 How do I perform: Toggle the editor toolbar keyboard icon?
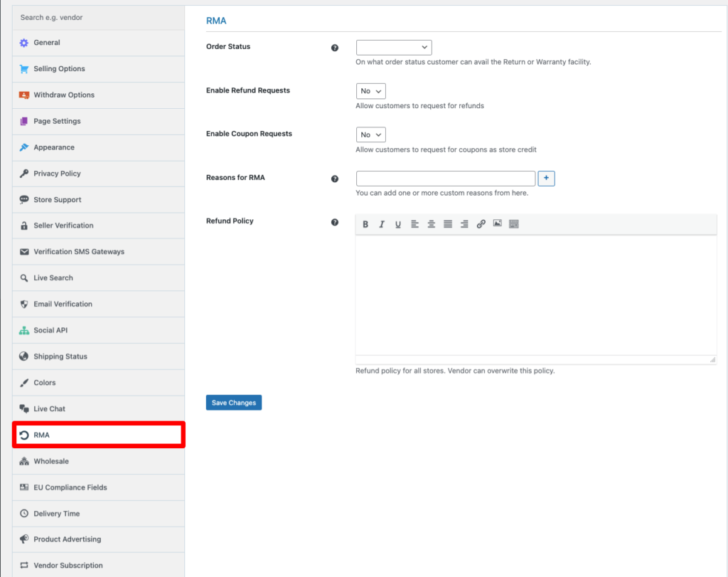point(513,224)
